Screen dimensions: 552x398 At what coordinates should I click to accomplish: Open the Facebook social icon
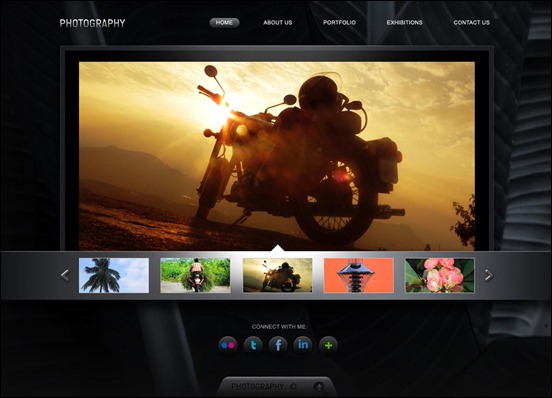click(x=278, y=345)
